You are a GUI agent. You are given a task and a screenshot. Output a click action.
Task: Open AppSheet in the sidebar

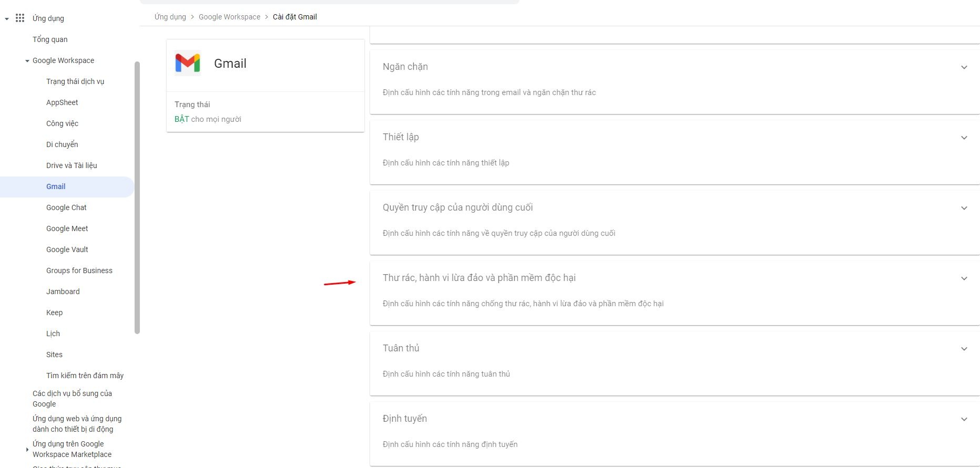(62, 102)
